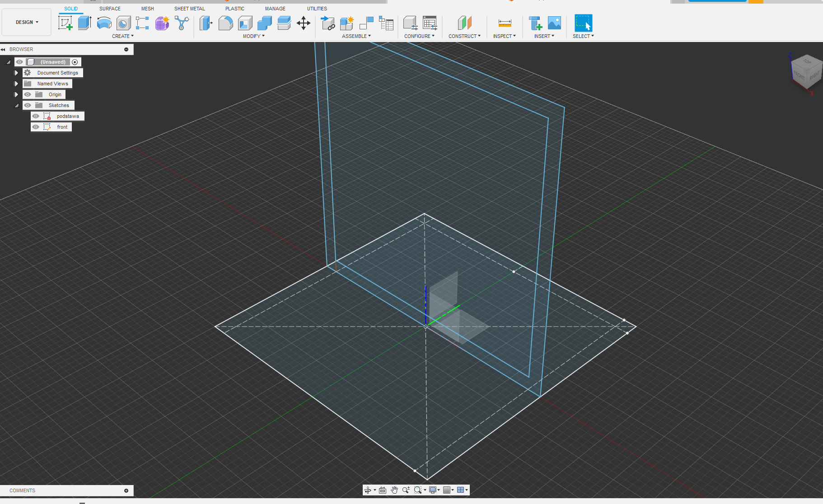Launch Automated Modeling tool
This screenshot has height=504, width=823.
pyautogui.click(x=182, y=23)
